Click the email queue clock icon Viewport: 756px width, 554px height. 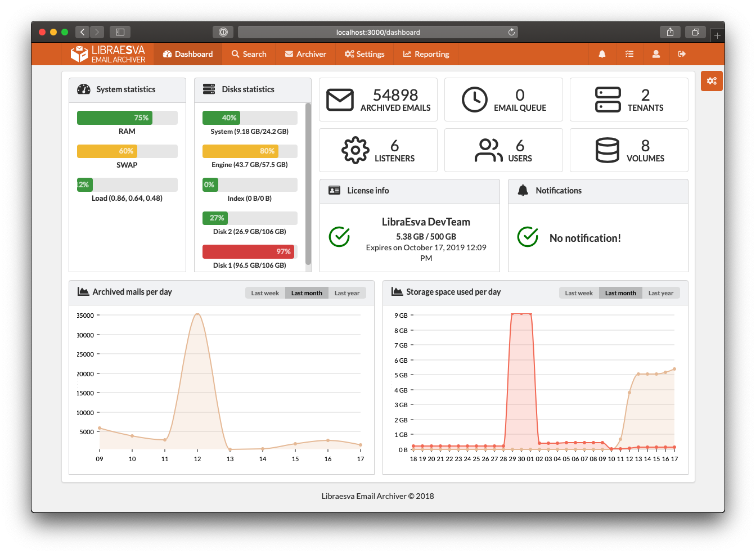tap(475, 100)
